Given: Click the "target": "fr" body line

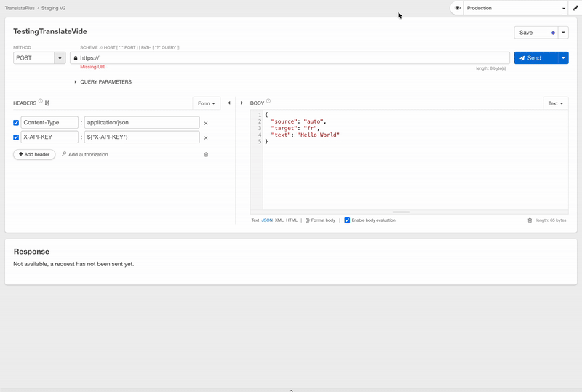Looking at the screenshot, I should tap(295, 128).
